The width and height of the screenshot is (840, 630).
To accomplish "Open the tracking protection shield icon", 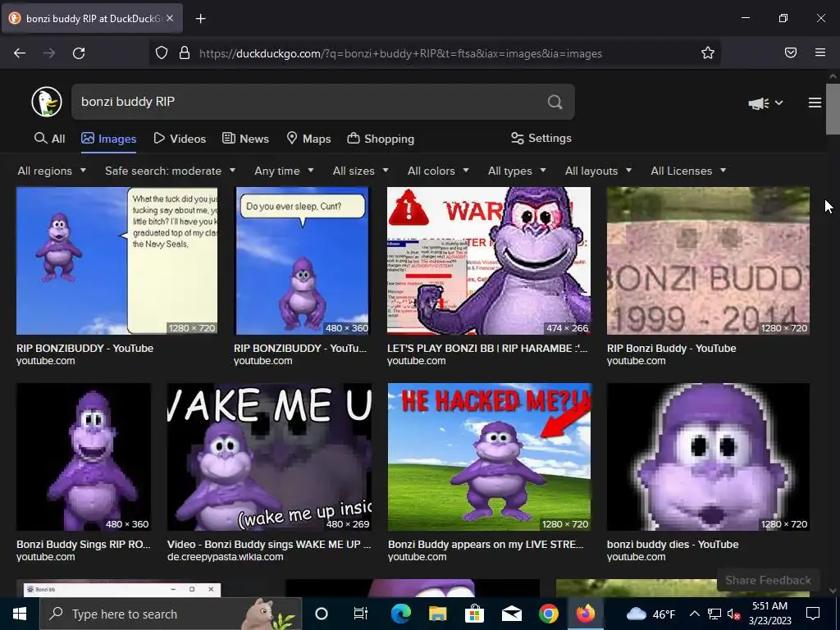I will point(162,53).
